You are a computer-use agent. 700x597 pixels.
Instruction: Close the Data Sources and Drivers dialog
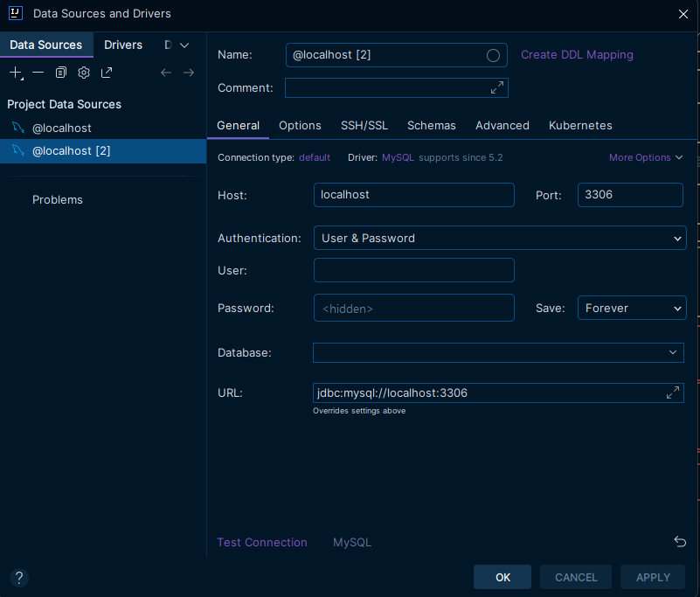[x=683, y=14]
